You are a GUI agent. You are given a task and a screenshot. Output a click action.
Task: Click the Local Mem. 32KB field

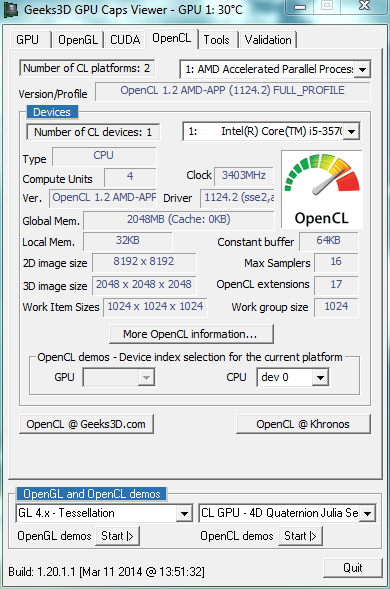tap(128, 241)
